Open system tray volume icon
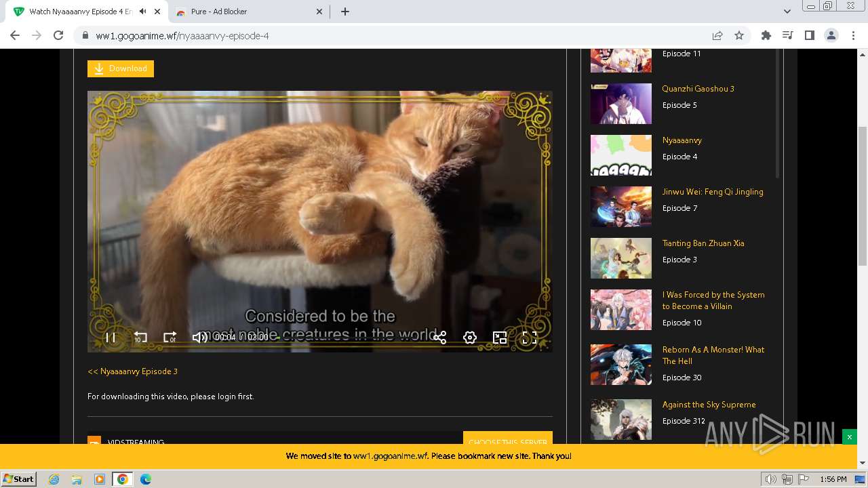This screenshot has width=868, height=488. [771, 479]
